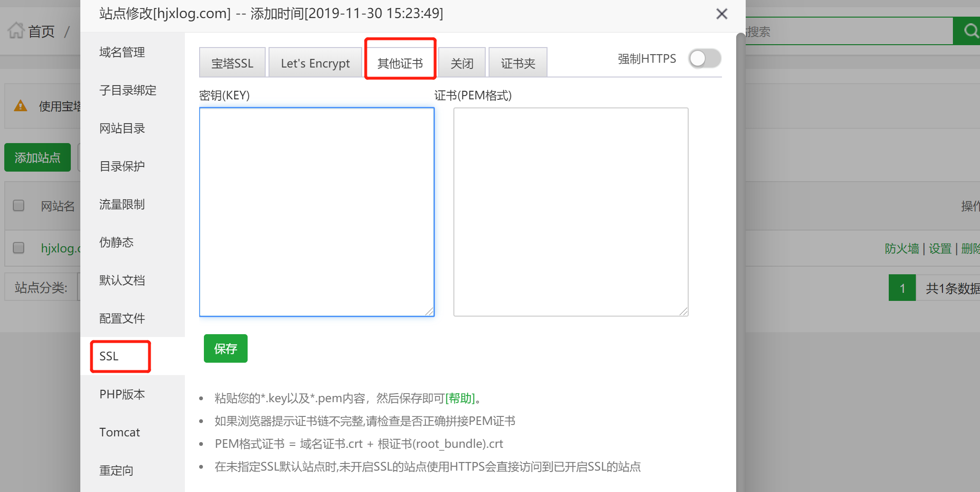
Task: Close the site modification dialog
Action: pos(721,14)
